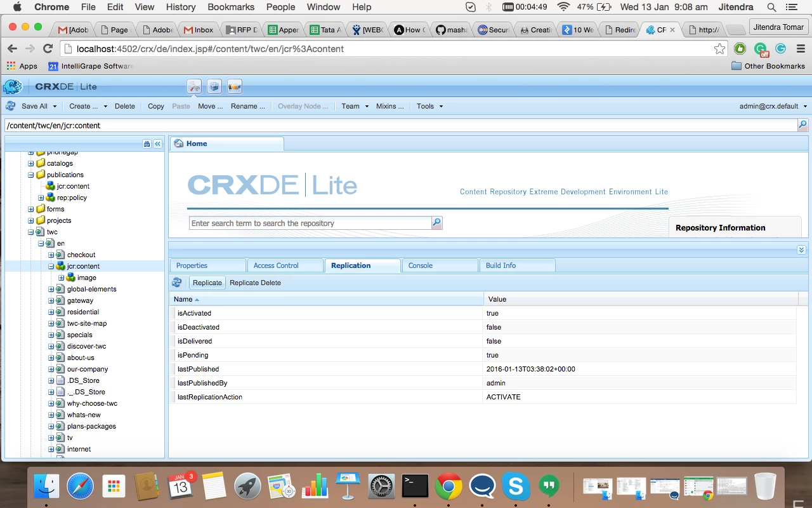Screen dimensions: 812x508
Task: Click Replicate Delete button
Action: tap(255, 283)
